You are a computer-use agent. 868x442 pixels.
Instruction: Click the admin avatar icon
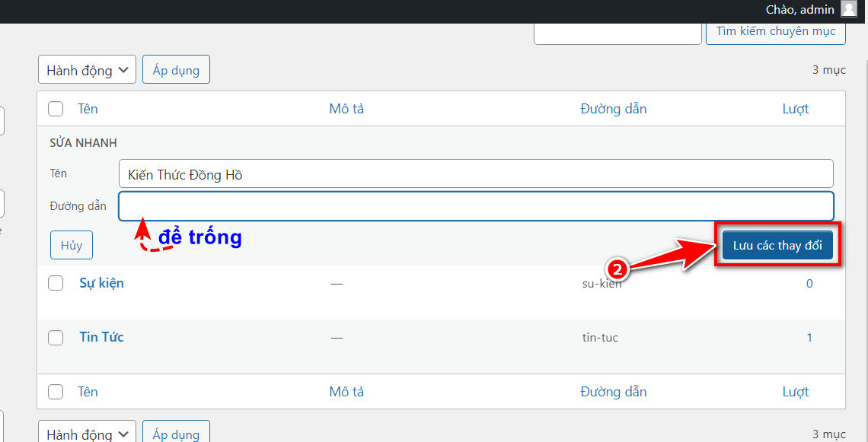(x=849, y=9)
